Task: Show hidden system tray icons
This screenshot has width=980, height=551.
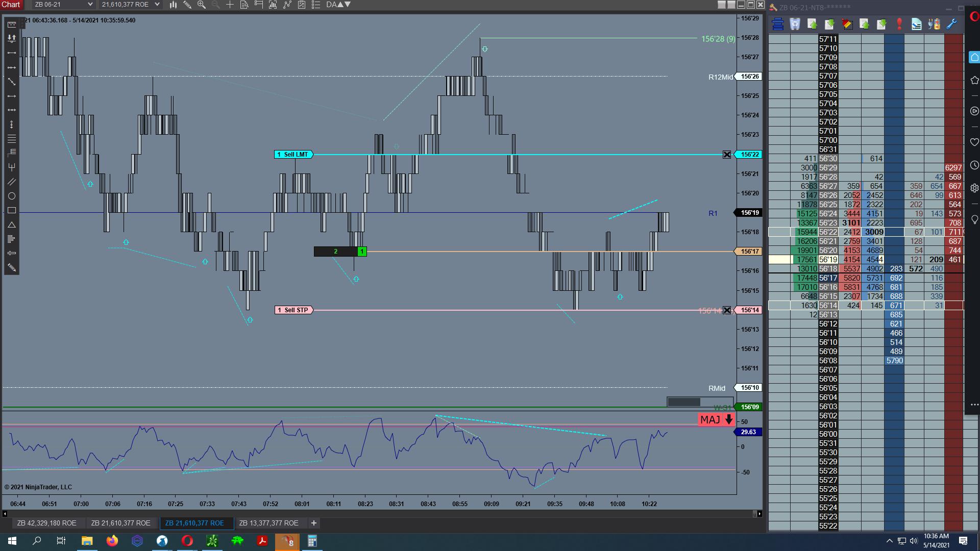Action: click(x=889, y=541)
